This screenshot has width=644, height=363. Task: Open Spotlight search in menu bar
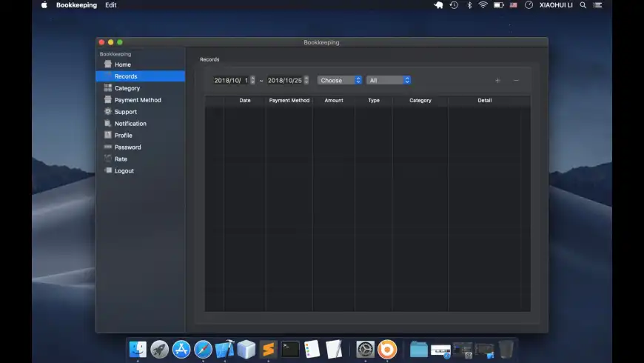pos(583,5)
